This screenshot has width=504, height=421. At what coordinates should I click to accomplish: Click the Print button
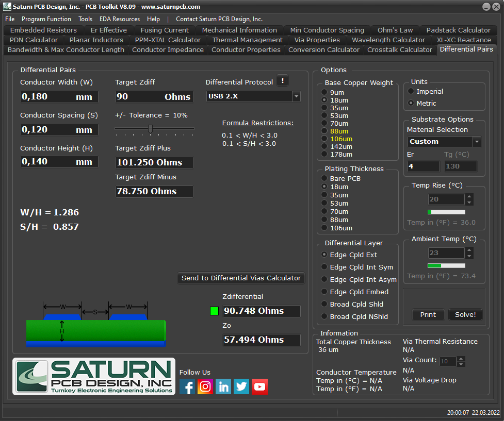tap(428, 315)
